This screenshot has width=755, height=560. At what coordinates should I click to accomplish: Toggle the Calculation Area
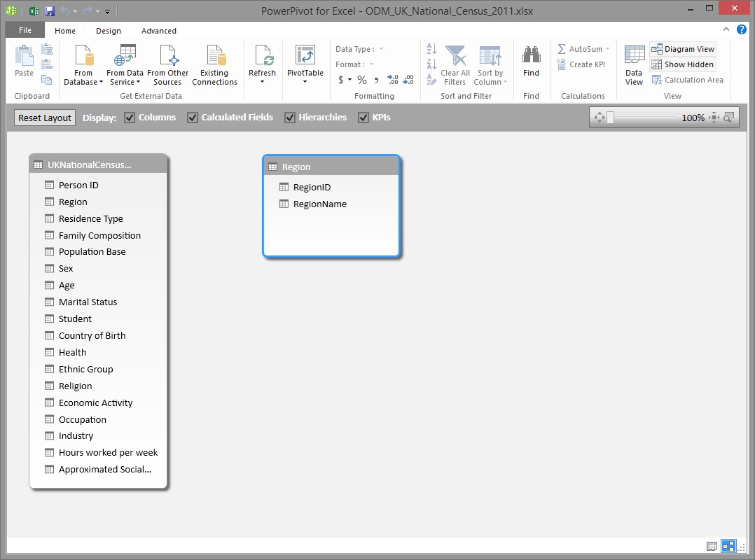click(x=688, y=80)
